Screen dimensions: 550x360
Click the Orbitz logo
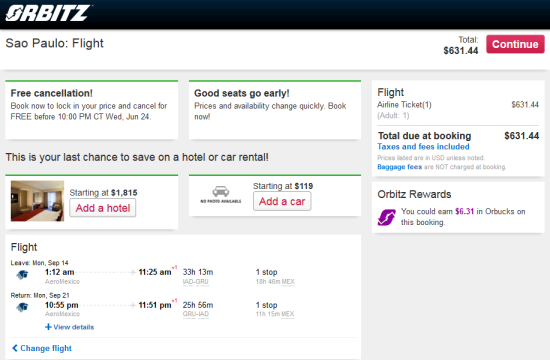click(x=48, y=13)
